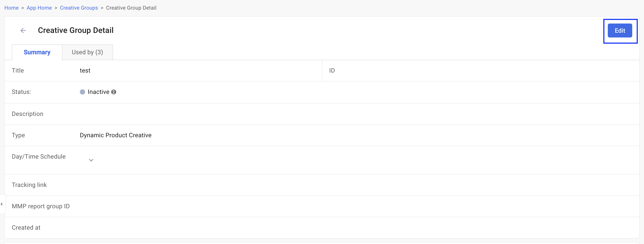The width and height of the screenshot is (644, 244).
Task: Click the MMP report group ID label
Action: pyautogui.click(x=41, y=206)
